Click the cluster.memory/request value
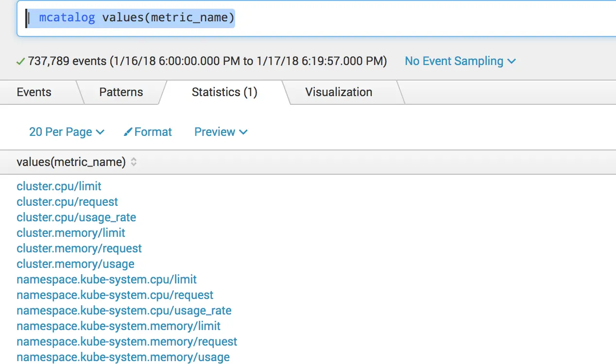Screen dimensions: 616x364 [x=79, y=248]
